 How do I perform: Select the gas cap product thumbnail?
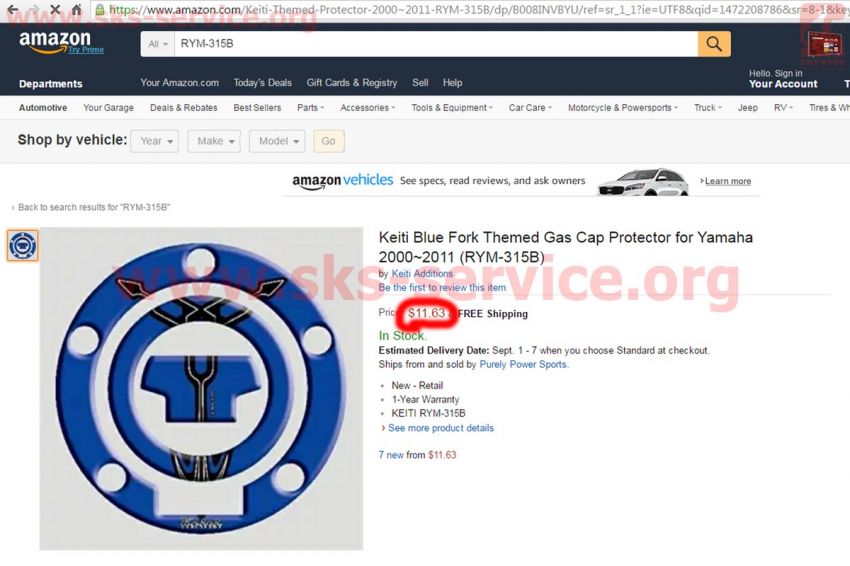(x=23, y=246)
